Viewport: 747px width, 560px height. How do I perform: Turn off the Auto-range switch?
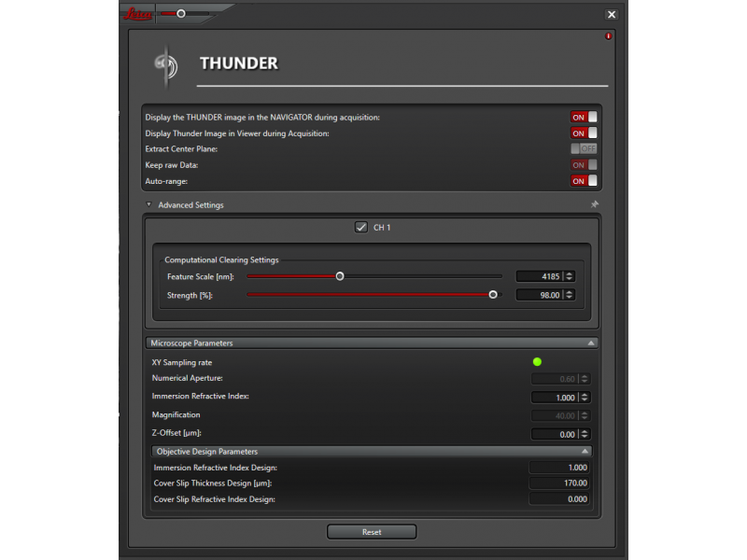pos(584,181)
